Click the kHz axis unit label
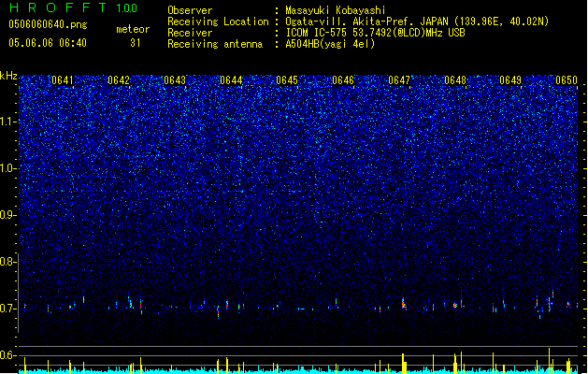Viewport: 588px width, 374px height. 8,76
